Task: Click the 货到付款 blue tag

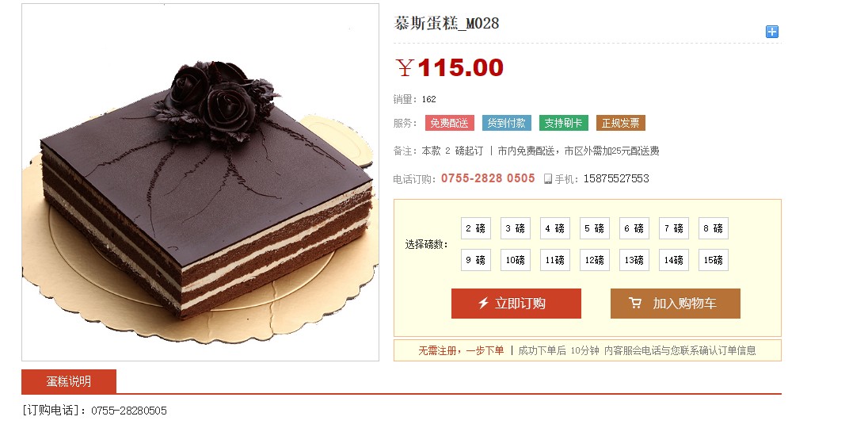Action: click(507, 123)
